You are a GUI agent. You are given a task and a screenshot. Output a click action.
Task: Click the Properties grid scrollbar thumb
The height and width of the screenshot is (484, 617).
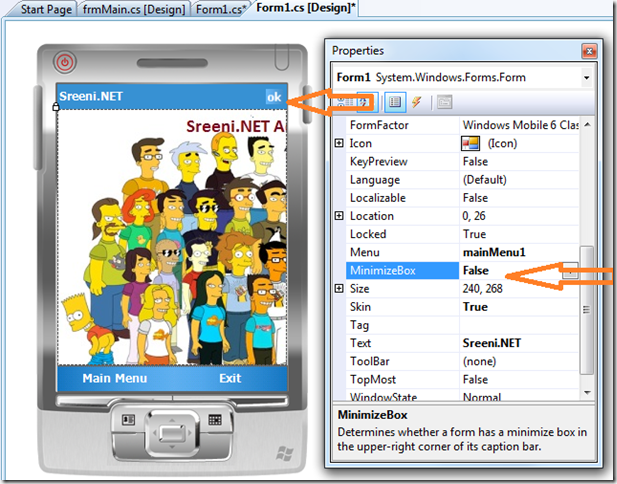[586, 310]
